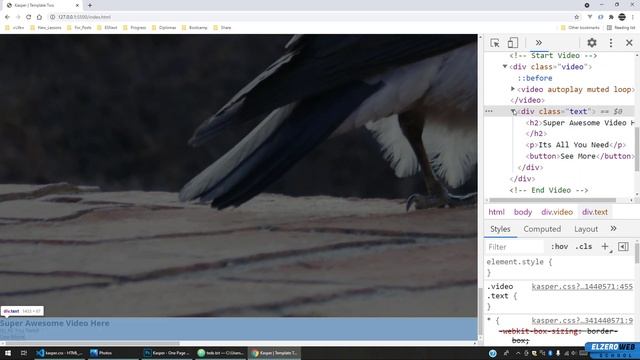Click the Elements panel horizontal scrollbar

pyautogui.click(x=553, y=200)
